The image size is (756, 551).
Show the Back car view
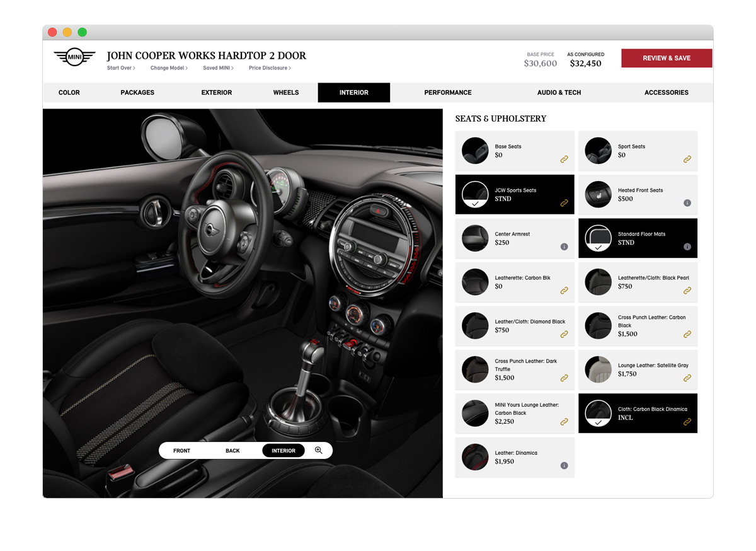click(x=232, y=451)
